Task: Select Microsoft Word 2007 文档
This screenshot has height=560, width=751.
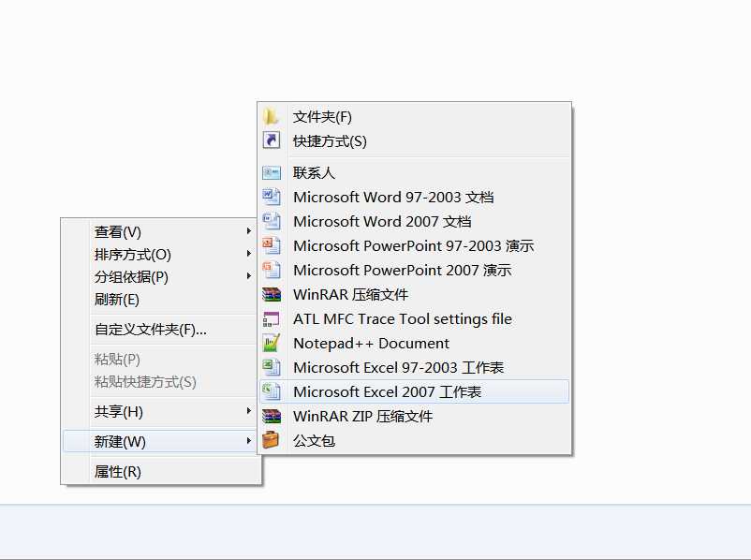Action: click(x=414, y=221)
